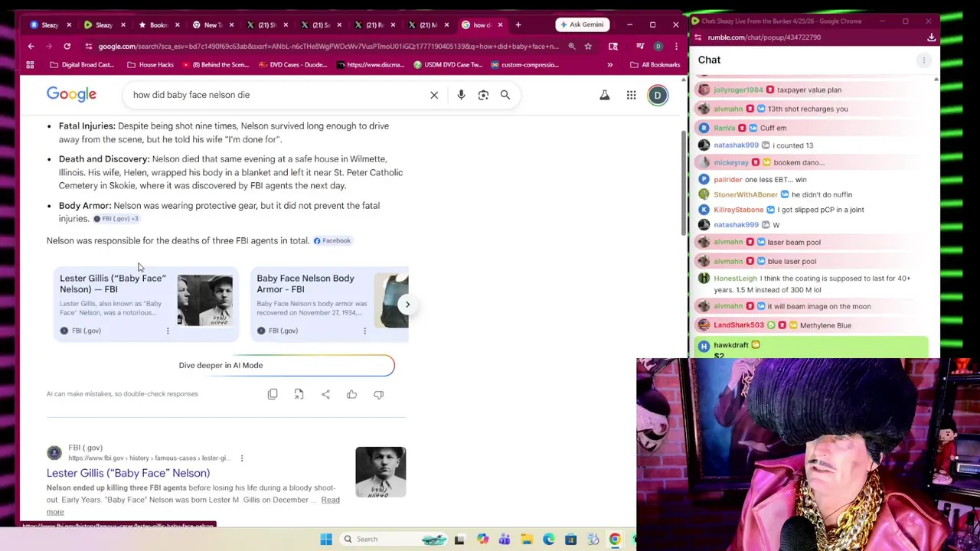
Task: Give thumbs down to AI overview
Action: click(378, 394)
